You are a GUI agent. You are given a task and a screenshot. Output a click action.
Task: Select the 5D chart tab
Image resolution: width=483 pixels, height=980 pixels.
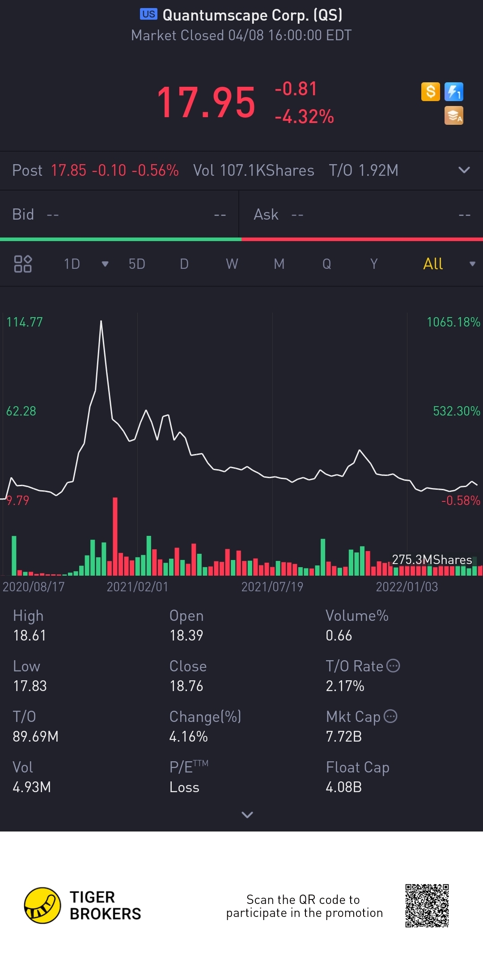[137, 264]
